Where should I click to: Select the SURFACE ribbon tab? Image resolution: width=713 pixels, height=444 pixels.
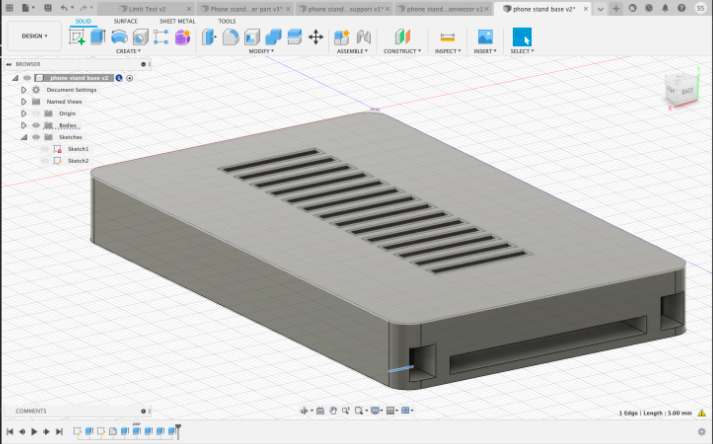coord(126,21)
